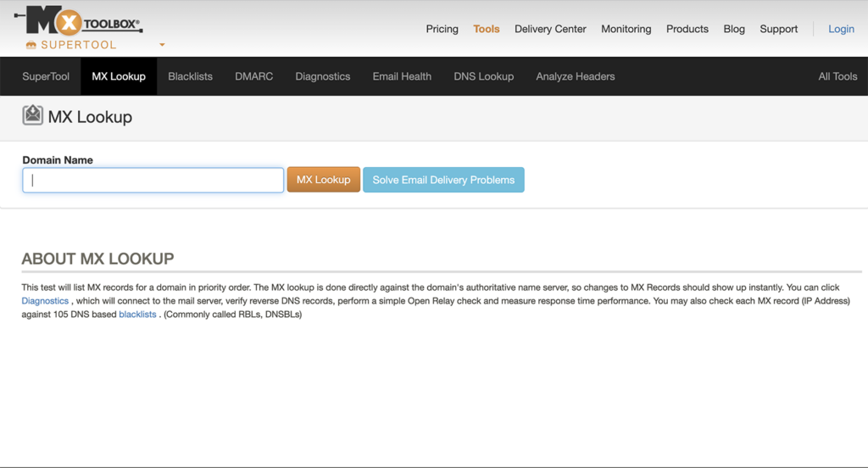Show All Tools
Screen dimensions: 868x468
(x=837, y=76)
